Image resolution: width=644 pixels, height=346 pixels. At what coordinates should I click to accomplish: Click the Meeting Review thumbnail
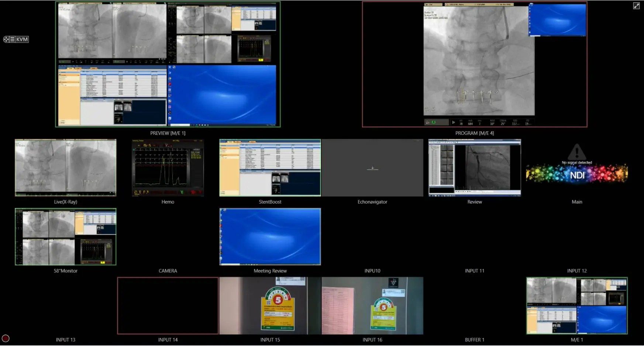[x=270, y=236]
